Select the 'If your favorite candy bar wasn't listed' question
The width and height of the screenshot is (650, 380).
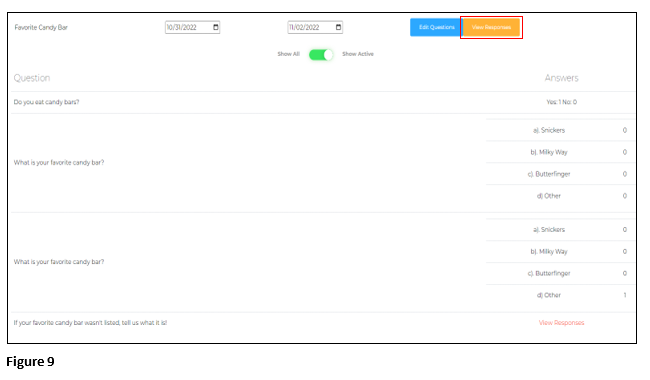[x=90, y=323]
